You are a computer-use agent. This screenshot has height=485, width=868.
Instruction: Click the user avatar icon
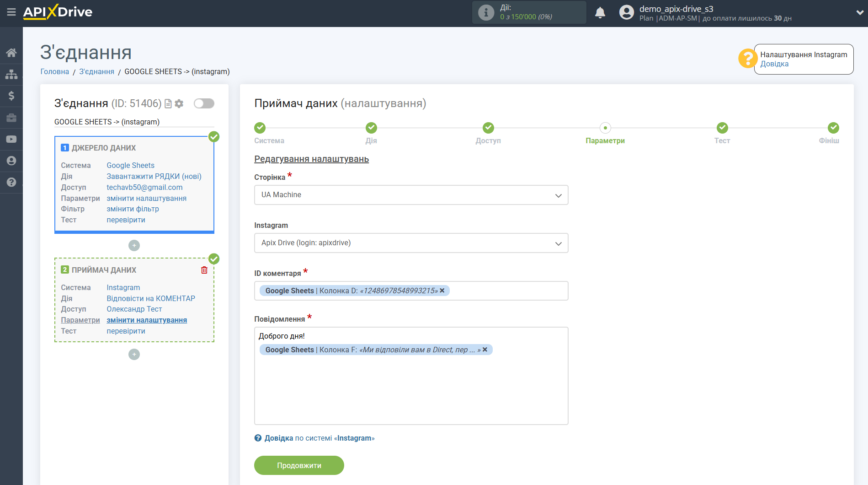point(627,12)
